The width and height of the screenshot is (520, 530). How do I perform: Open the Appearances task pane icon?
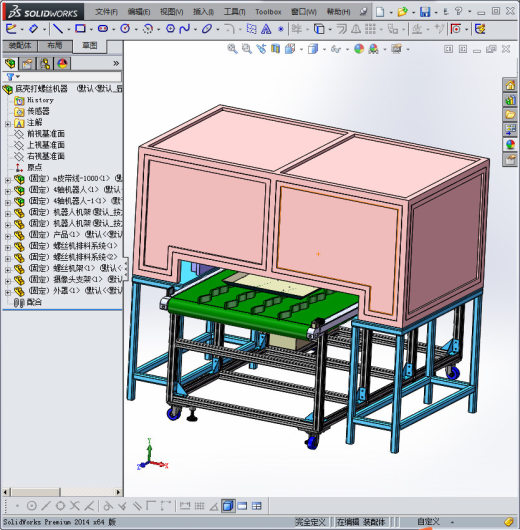tap(510, 145)
